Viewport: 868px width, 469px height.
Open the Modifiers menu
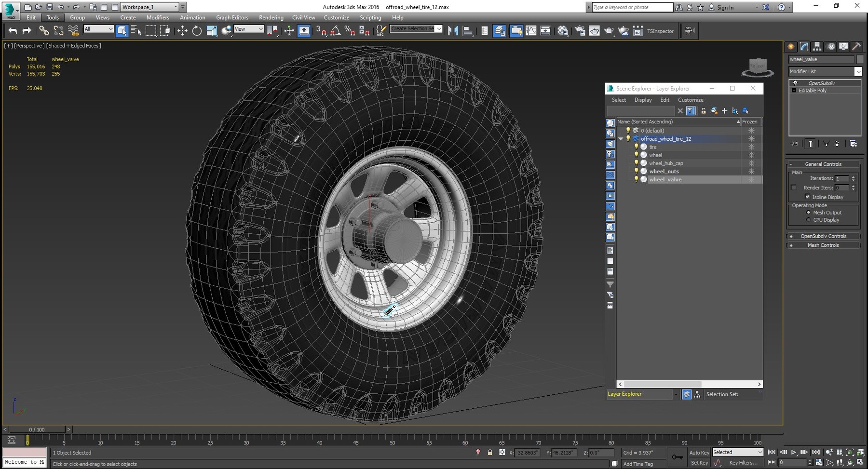[158, 17]
